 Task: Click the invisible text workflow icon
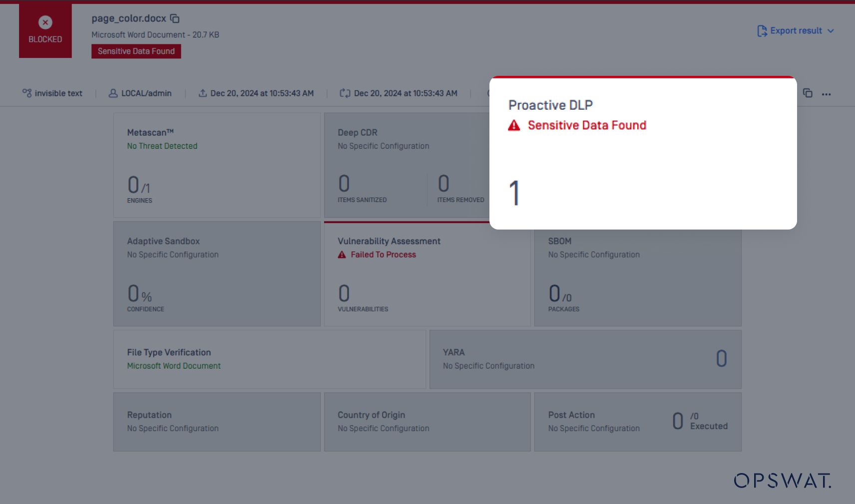[x=27, y=93]
